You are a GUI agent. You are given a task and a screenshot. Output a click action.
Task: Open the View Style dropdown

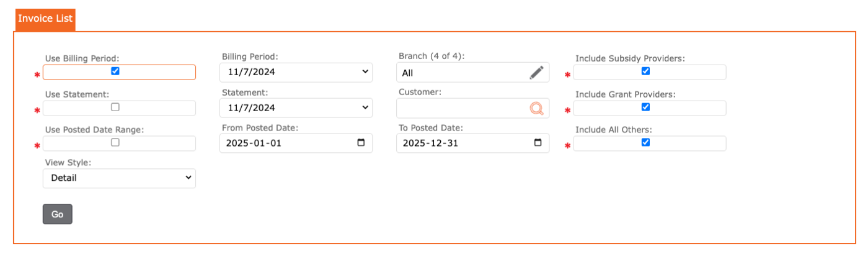point(119,178)
